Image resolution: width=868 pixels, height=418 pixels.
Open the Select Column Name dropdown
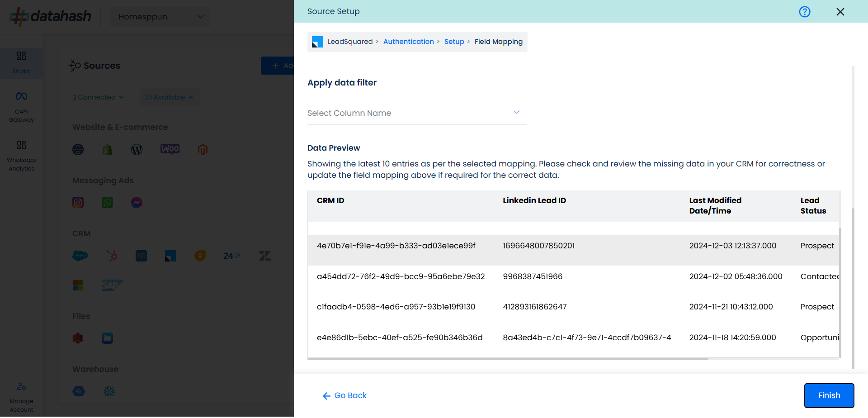point(417,113)
